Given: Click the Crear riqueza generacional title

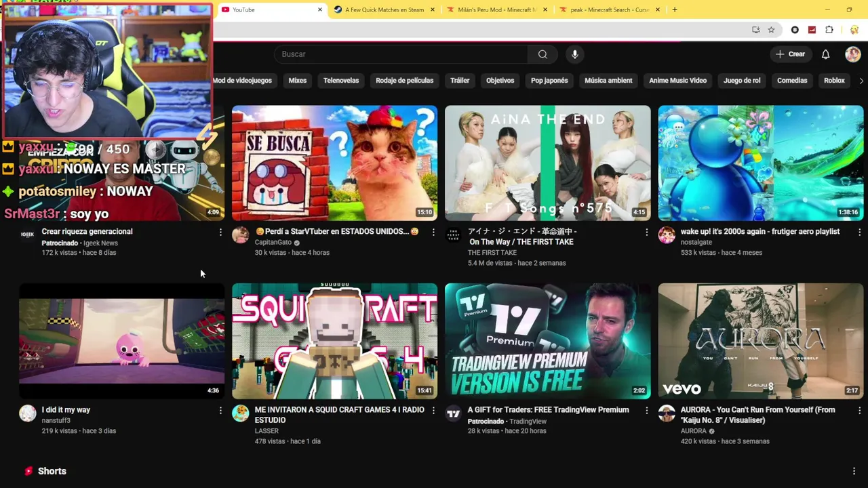Looking at the screenshot, I should click(87, 232).
